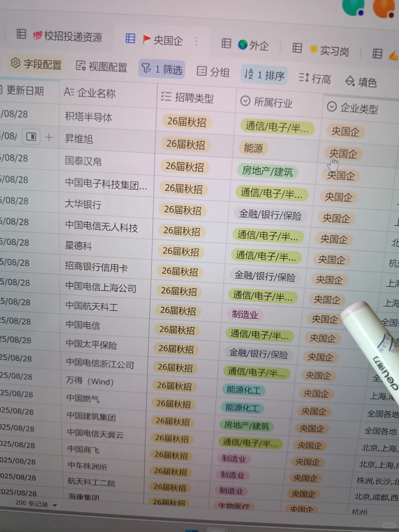Open the 1 排序 sort panel

coord(264,75)
